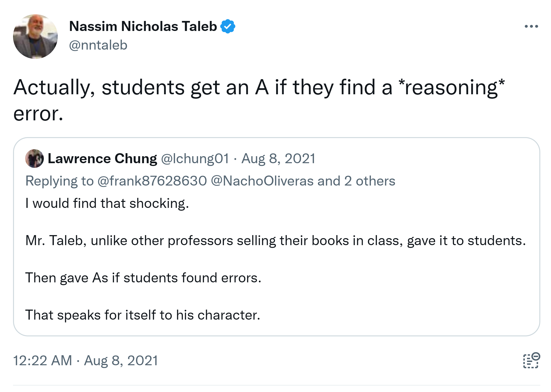551x392 pixels.
Task: Open the three-dot More options menu
Action: [x=531, y=26]
